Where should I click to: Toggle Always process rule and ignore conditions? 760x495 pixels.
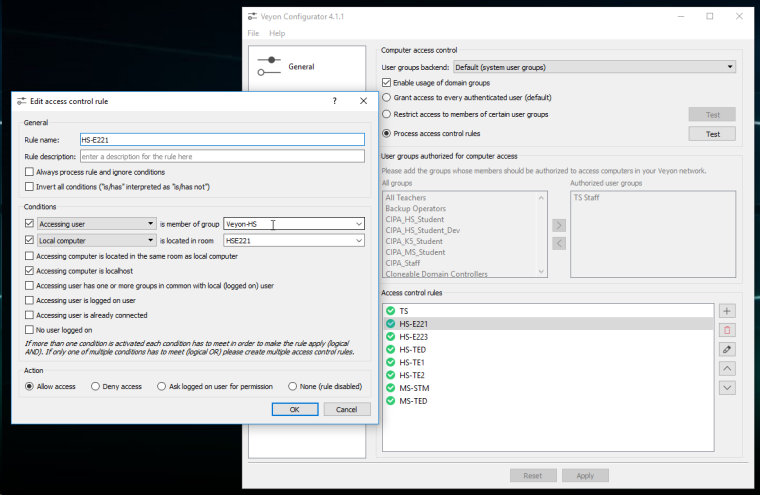pyautogui.click(x=30, y=172)
